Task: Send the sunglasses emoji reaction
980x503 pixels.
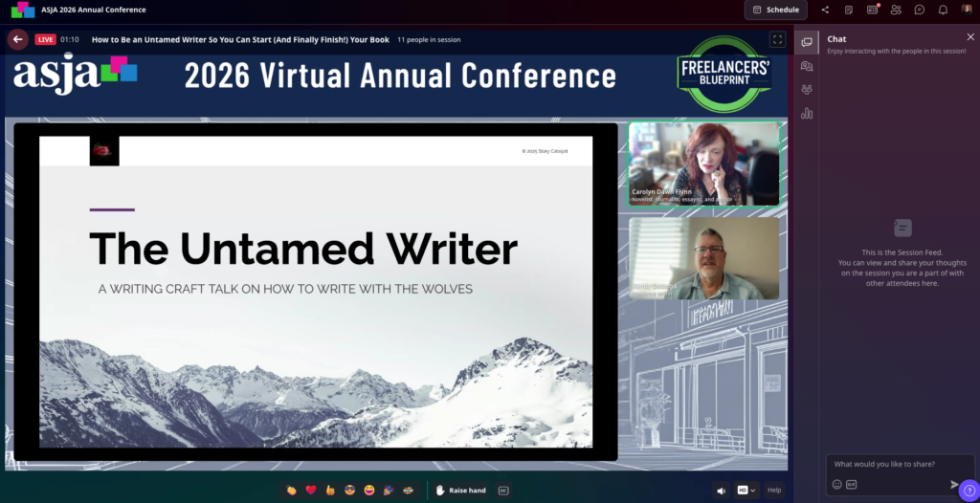Action: (x=350, y=491)
